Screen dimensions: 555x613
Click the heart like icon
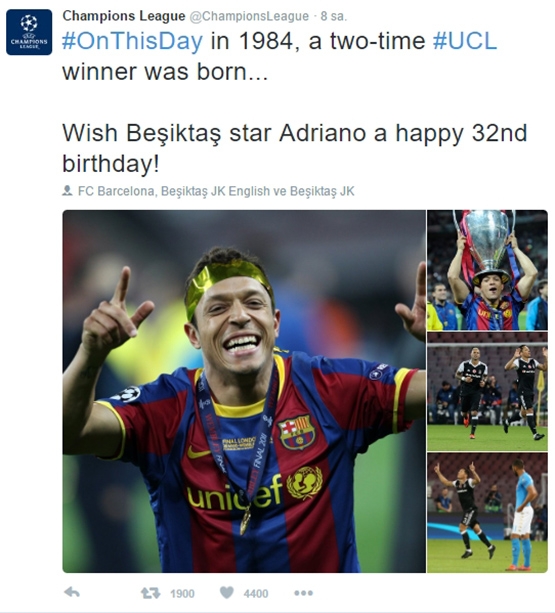[227, 593]
